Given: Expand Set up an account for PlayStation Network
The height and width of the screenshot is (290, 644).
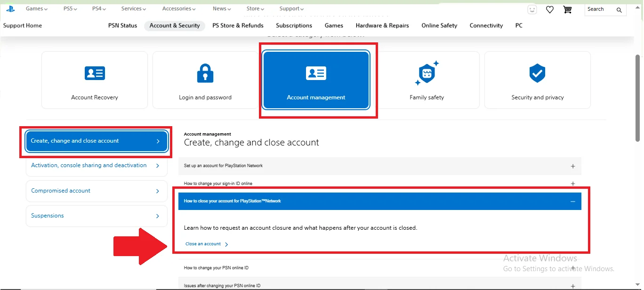Looking at the screenshot, I should [380, 166].
